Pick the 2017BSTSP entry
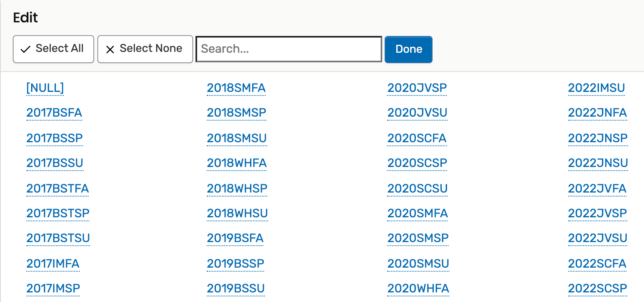Screen dimensions: 644x302 click(58, 213)
